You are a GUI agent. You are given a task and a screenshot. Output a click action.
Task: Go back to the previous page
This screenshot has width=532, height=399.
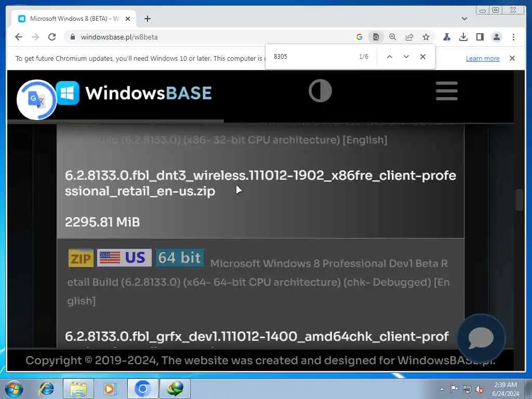[19, 37]
